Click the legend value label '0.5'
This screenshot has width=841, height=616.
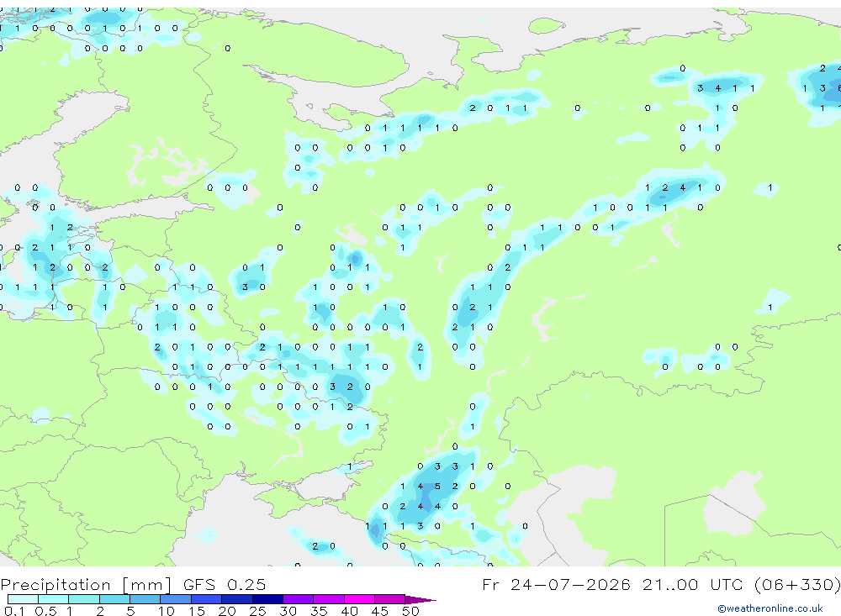tap(45, 611)
